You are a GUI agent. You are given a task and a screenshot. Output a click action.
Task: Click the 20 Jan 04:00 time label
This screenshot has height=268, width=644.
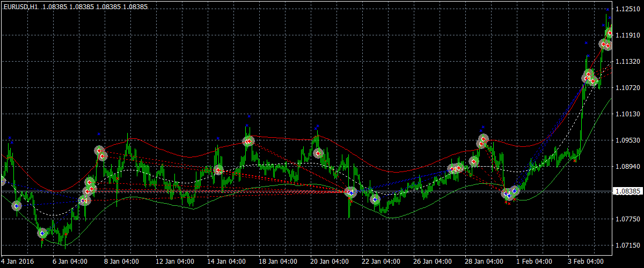329,262
